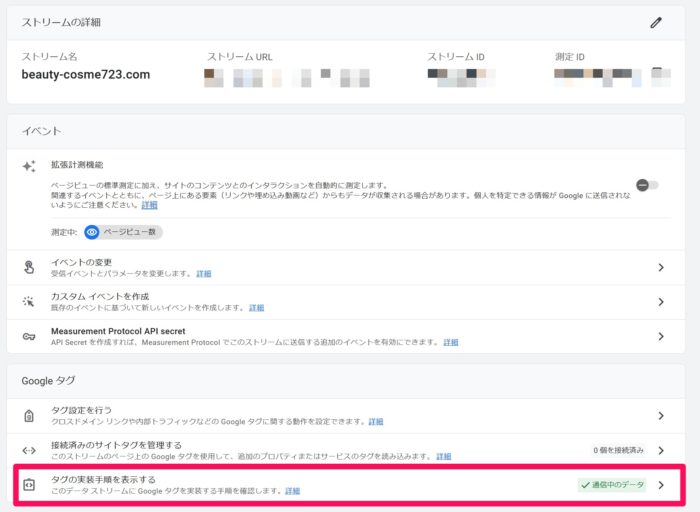The height and width of the screenshot is (512, 700).
Task: Click the カスタム イベントを作成 title
Action: coord(100,296)
